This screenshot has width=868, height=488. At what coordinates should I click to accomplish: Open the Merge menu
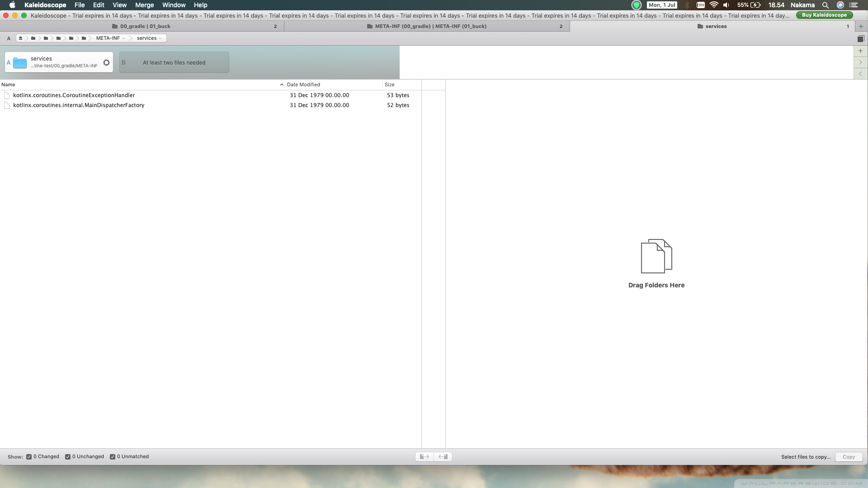click(x=144, y=5)
